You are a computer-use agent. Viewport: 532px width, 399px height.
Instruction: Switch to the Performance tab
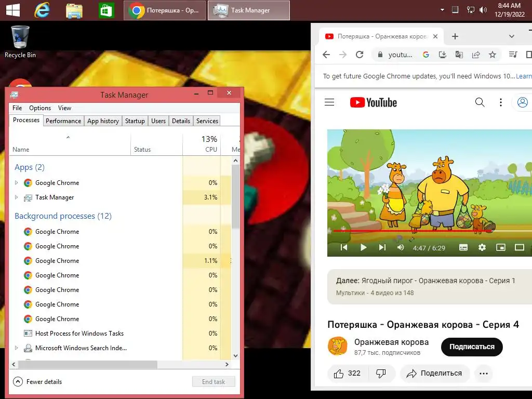[63, 121]
